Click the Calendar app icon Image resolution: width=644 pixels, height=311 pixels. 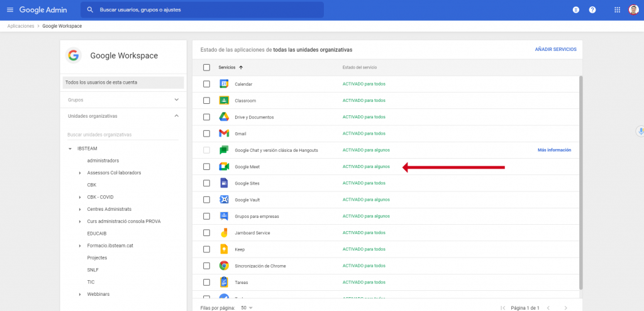pyautogui.click(x=223, y=84)
